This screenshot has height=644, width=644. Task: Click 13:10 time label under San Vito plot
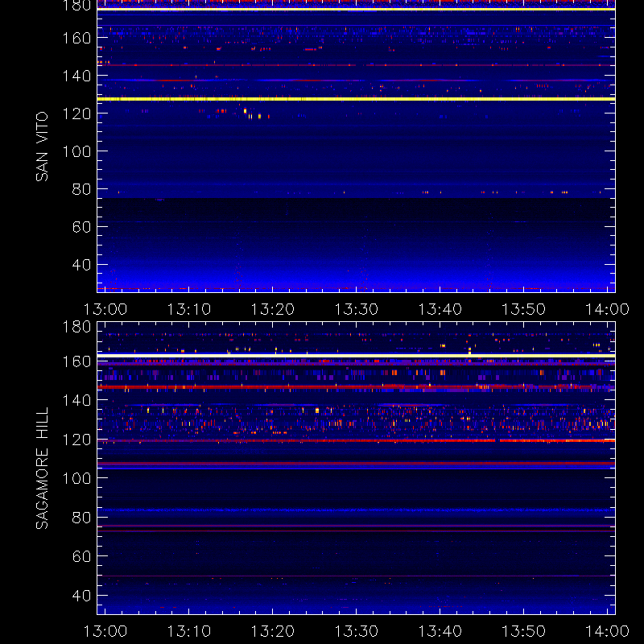pos(189,309)
